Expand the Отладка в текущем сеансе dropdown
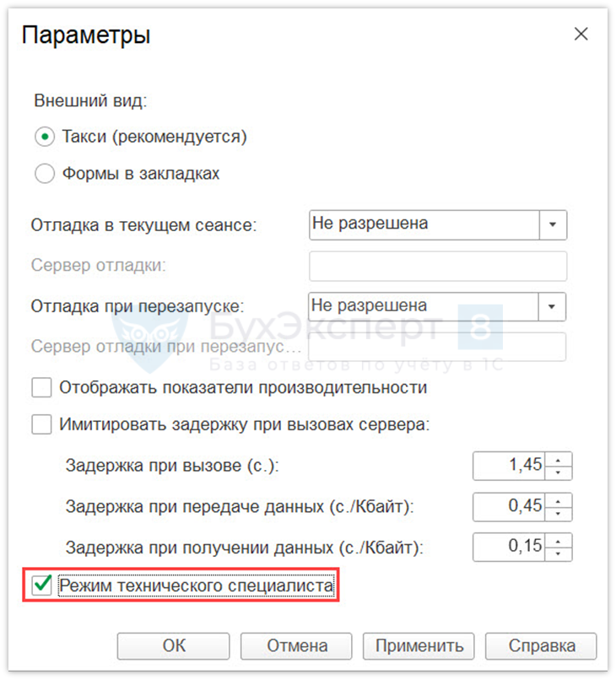This screenshot has height=680, width=616. point(553,225)
